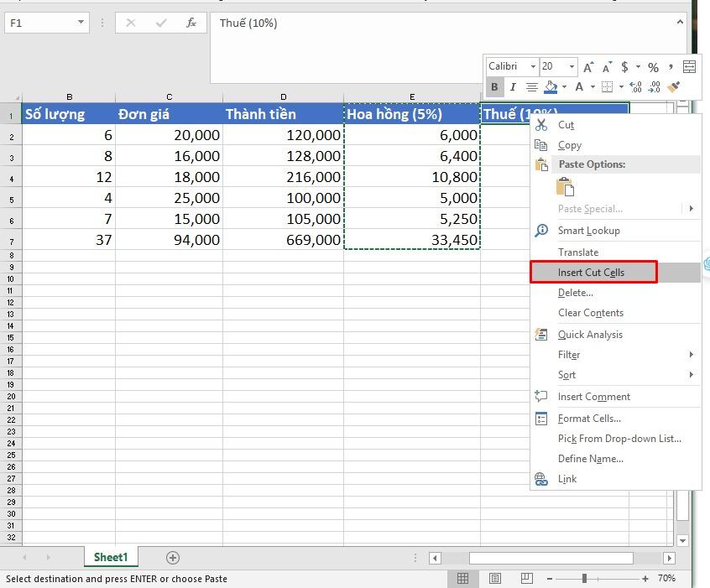Apply Fill Color using the paint bucket icon

click(551, 86)
